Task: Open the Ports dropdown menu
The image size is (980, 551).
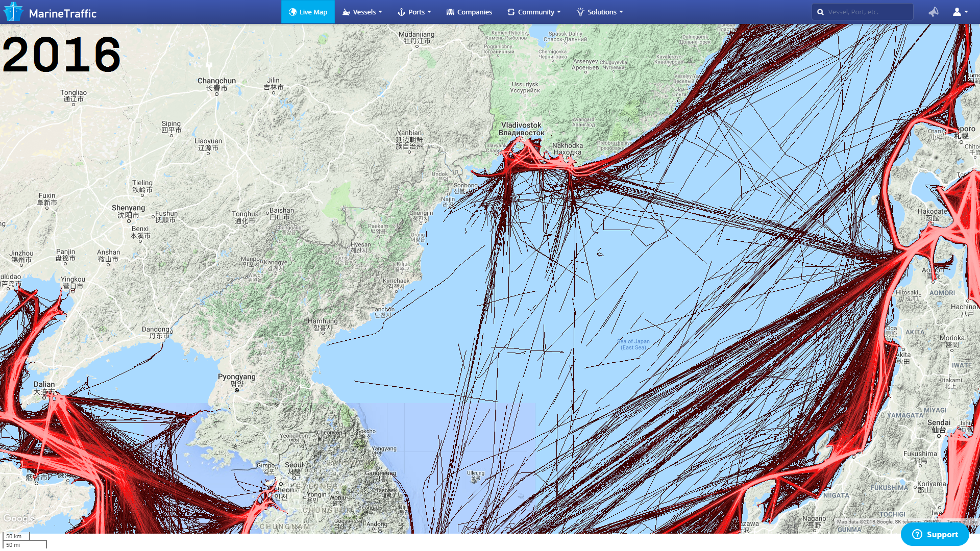Action: pos(414,12)
